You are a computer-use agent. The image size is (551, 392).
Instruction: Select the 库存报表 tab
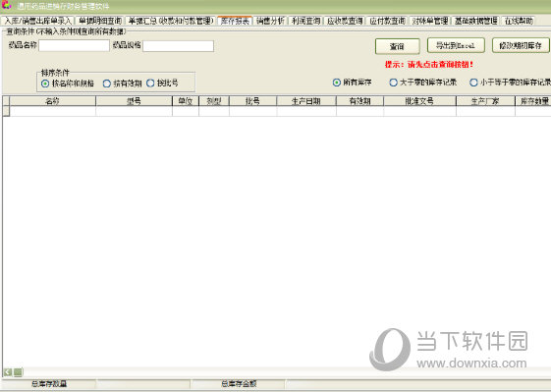[x=235, y=21]
